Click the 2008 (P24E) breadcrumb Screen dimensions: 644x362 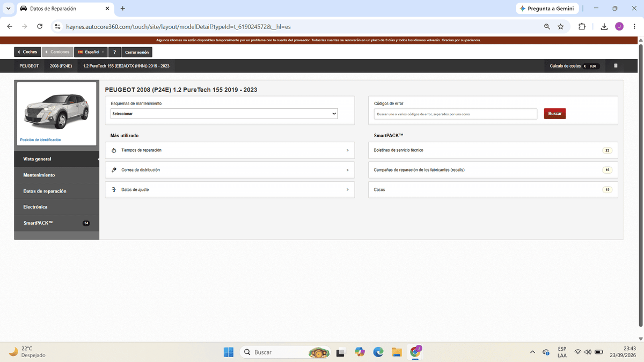(61, 66)
